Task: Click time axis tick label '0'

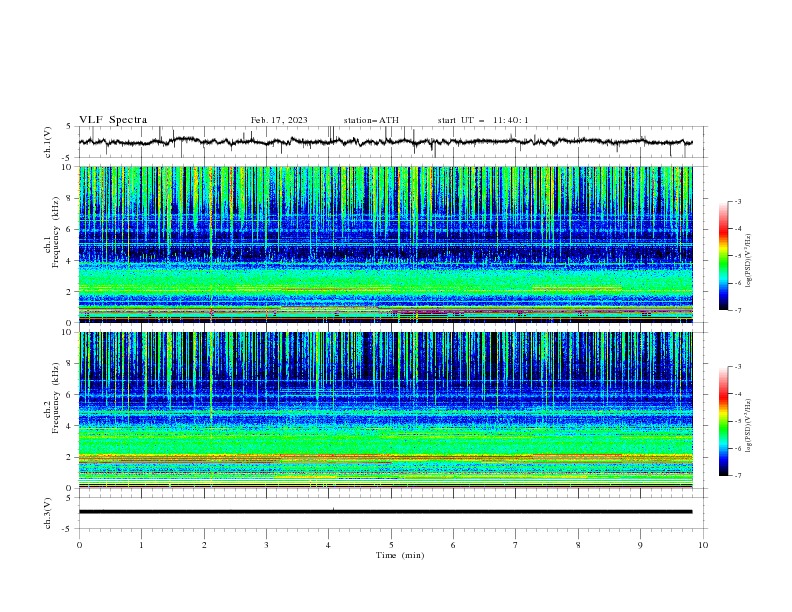Action: 79,545
